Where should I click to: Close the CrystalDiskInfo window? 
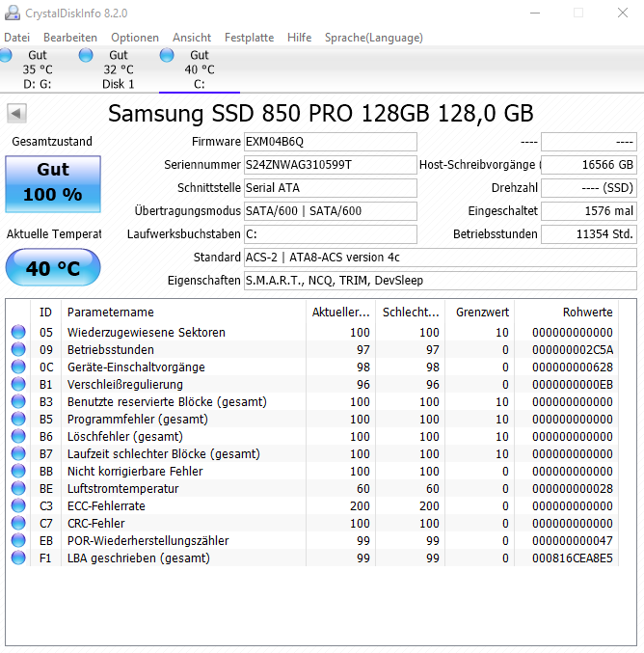(x=623, y=13)
